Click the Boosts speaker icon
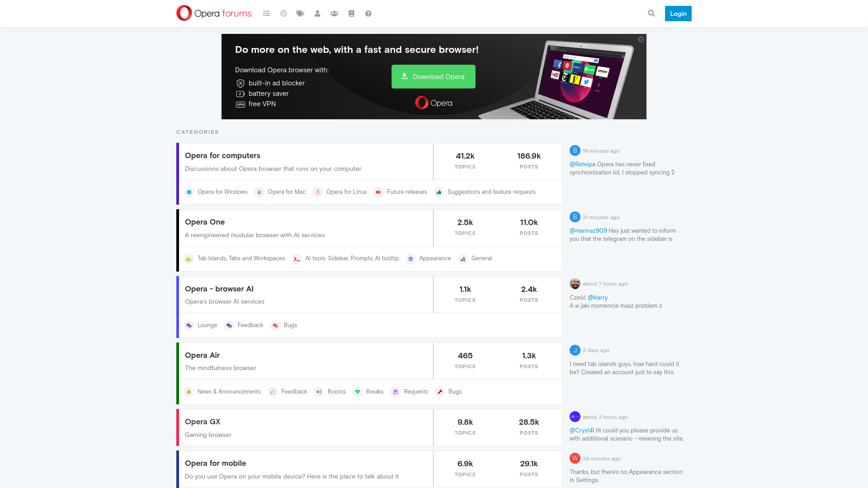The image size is (868, 488). click(319, 392)
